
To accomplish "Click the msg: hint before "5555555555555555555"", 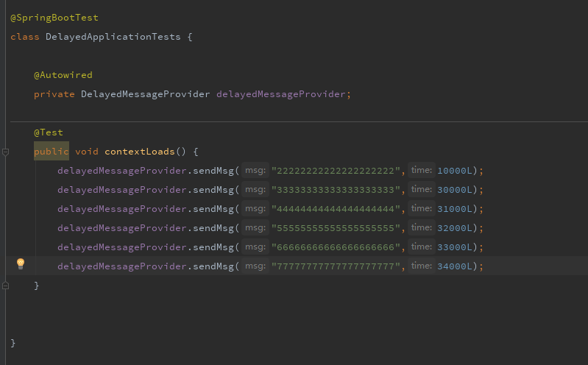I will (x=255, y=227).
